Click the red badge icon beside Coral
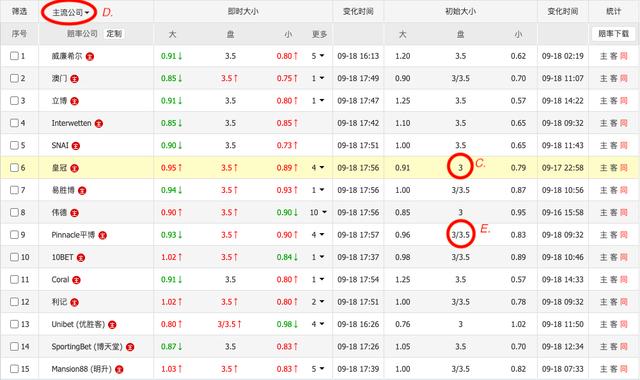The width and height of the screenshot is (640, 380). pos(76,280)
